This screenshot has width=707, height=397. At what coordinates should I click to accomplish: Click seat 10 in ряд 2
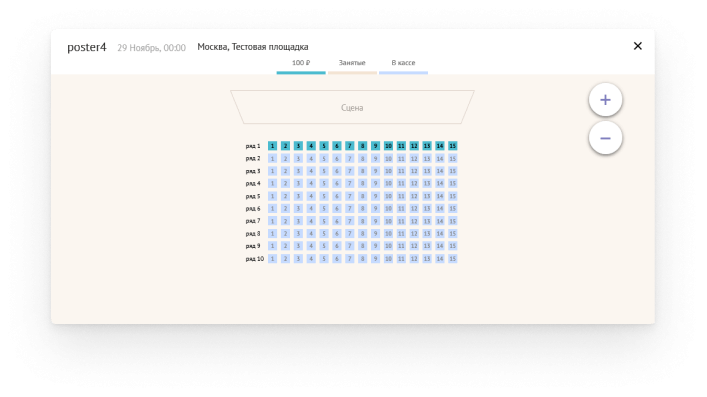coord(388,158)
